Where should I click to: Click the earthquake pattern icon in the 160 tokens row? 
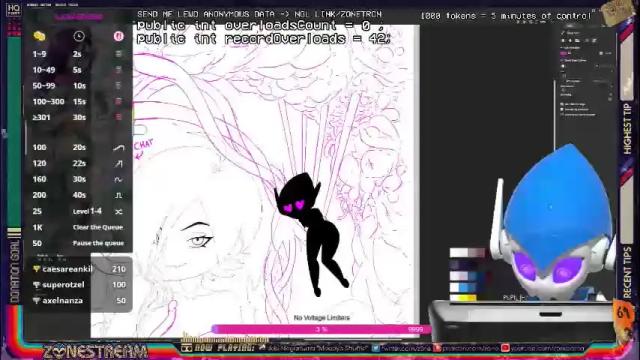click(118, 180)
